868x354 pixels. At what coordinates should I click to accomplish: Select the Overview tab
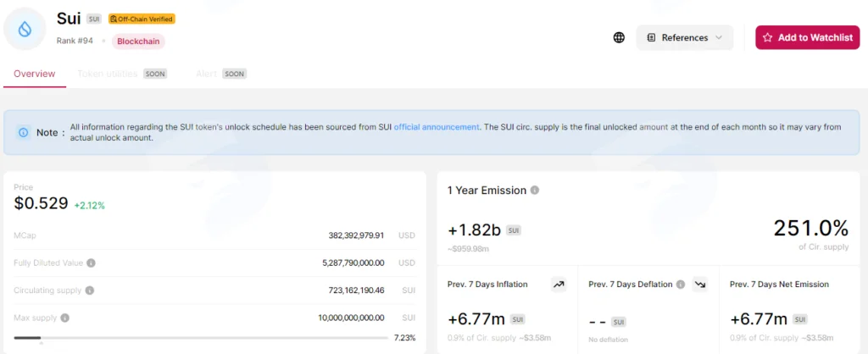[x=34, y=74]
